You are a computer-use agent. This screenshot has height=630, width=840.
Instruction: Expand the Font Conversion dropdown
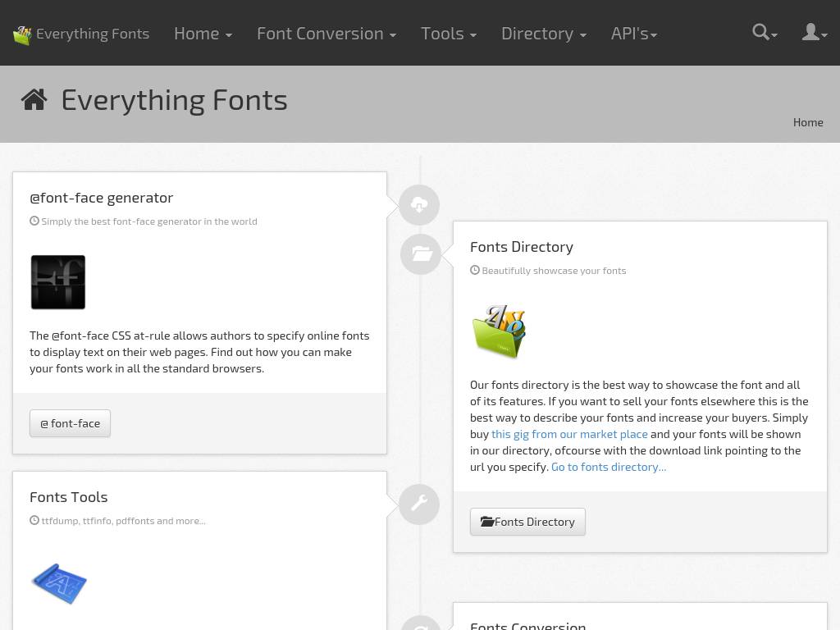coord(326,34)
